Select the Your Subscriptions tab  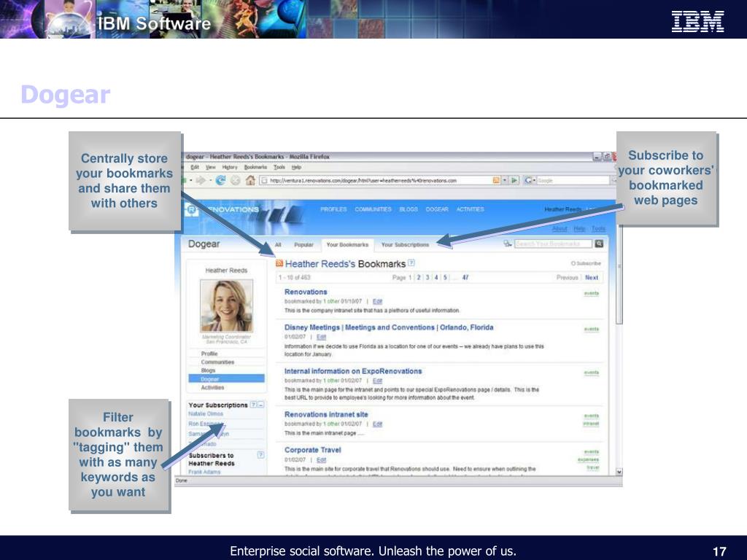pos(405,245)
